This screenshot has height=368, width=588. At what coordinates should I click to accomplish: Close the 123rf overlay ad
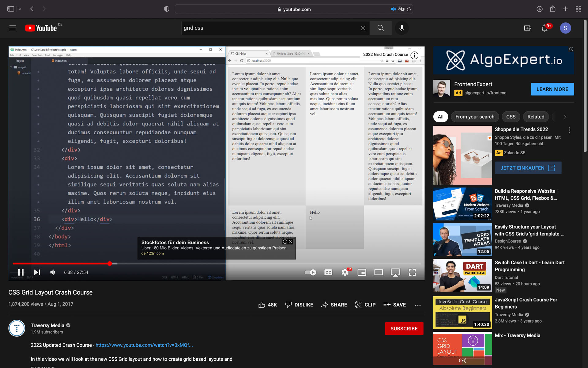pos(291,242)
